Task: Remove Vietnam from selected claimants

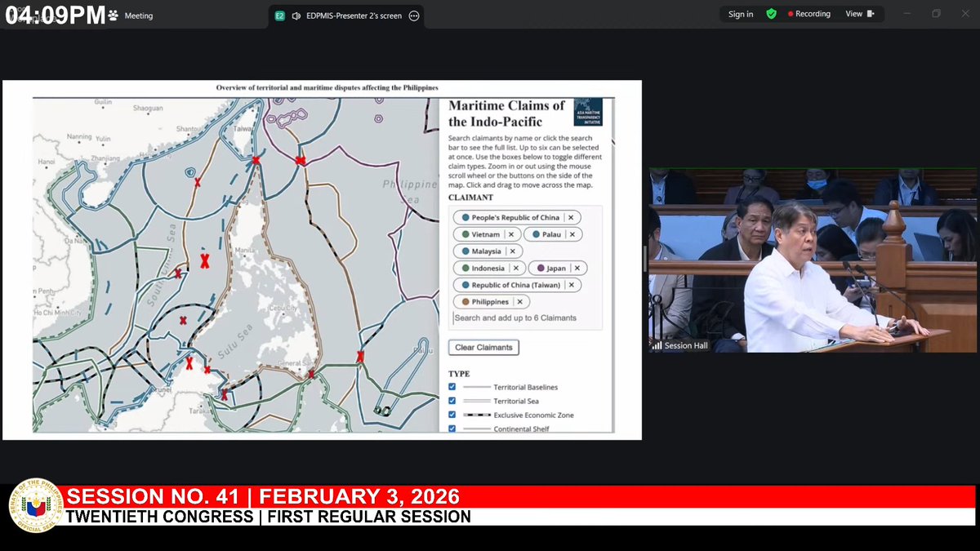Action: click(510, 234)
